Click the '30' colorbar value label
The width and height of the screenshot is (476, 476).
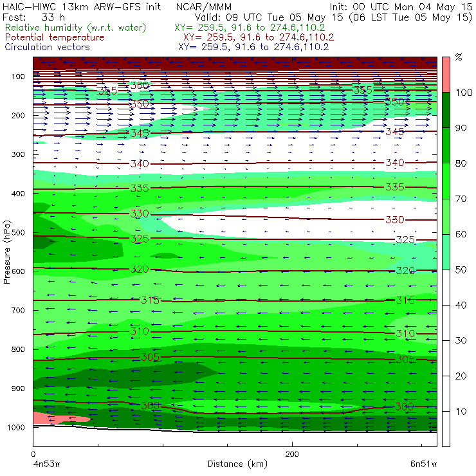(x=461, y=340)
